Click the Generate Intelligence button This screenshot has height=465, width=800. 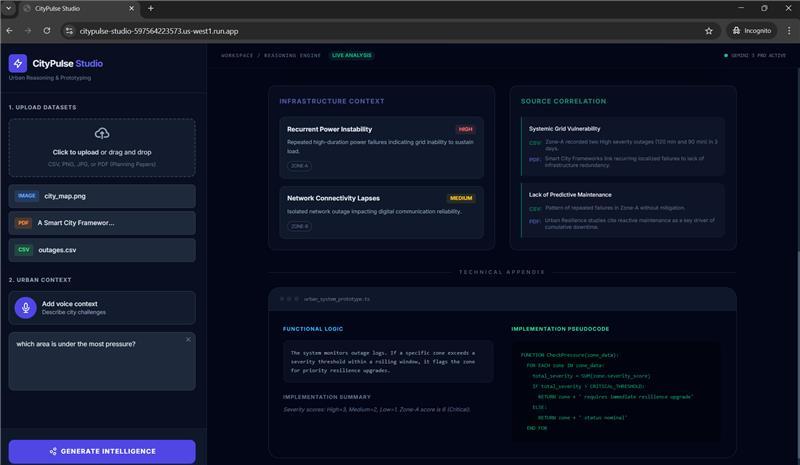[102, 451]
